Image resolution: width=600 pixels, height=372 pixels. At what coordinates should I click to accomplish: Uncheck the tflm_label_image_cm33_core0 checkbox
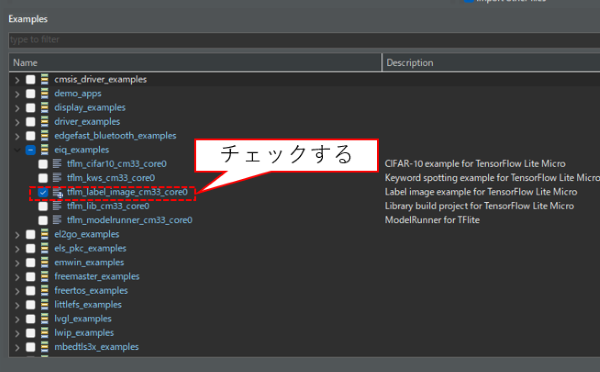pos(43,192)
